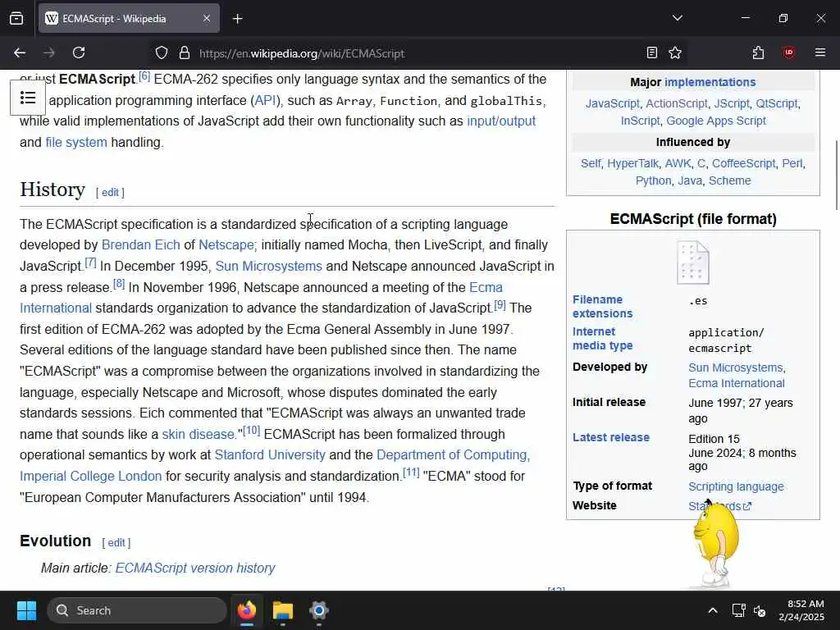The width and height of the screenshot is (840, 630).
Task: Open InScript link in infobox
Action: pos(640,121)
